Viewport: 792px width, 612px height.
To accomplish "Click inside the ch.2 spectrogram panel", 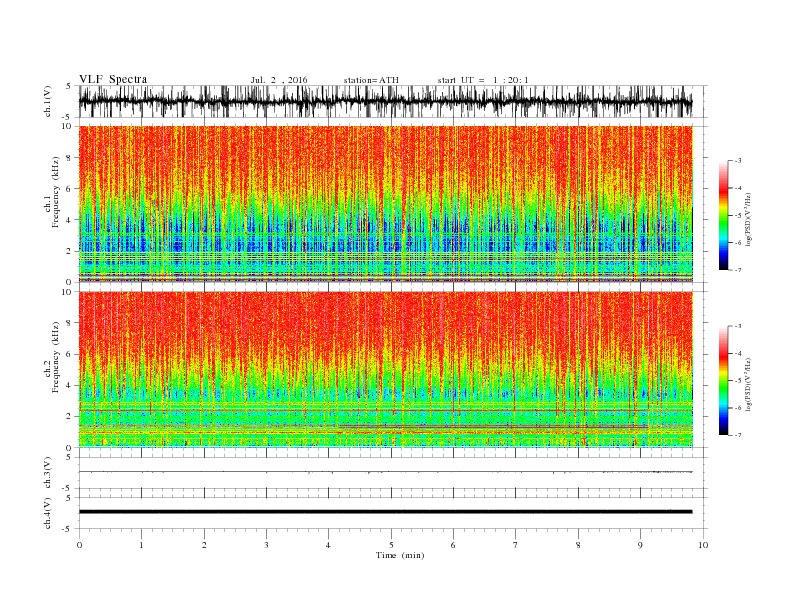I will (x=386, y=369).
